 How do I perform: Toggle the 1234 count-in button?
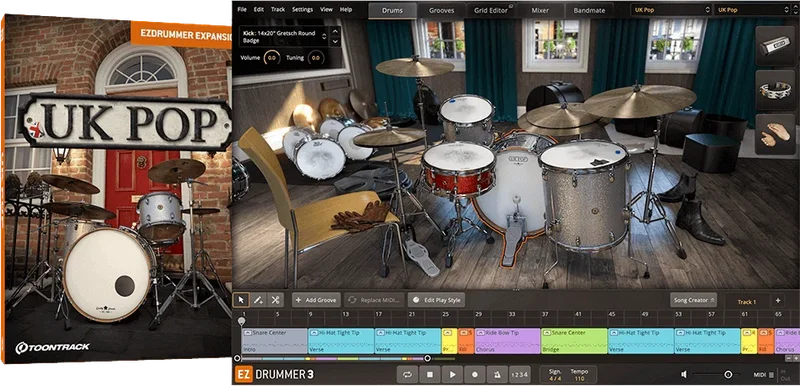click(x=519, y=375)
